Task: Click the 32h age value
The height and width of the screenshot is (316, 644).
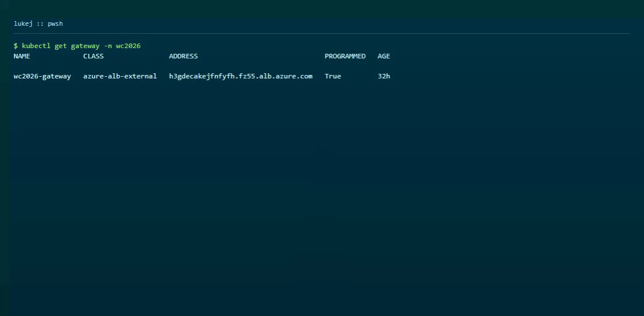Action: pos(384,77)
